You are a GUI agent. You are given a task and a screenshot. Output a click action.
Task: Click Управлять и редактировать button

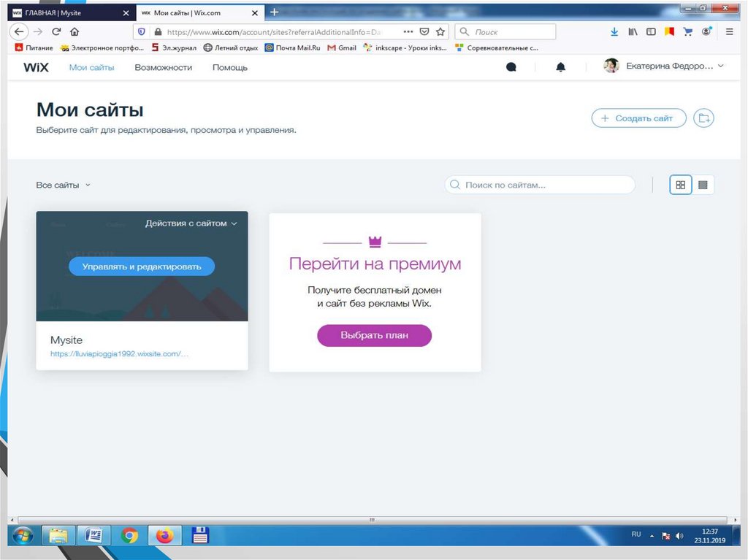pyautogui.click(x=142, y=266)
